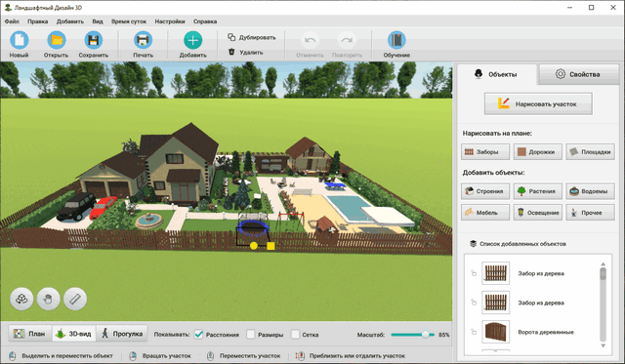Toggle lock on first Забор из дерева
Screen dimensions: 625x364
[474, 273]
